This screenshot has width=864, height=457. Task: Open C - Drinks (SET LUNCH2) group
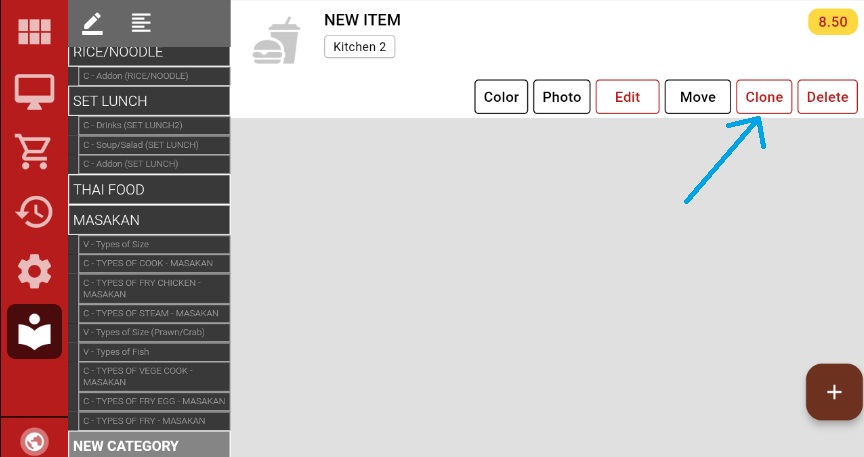click(x=154, y=125)
